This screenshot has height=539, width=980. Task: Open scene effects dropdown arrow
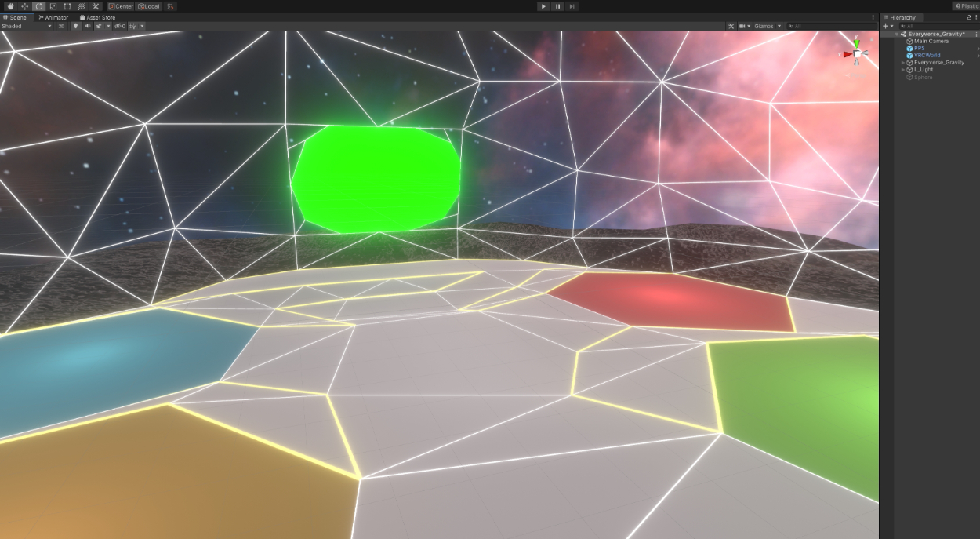tap(107, 26)
